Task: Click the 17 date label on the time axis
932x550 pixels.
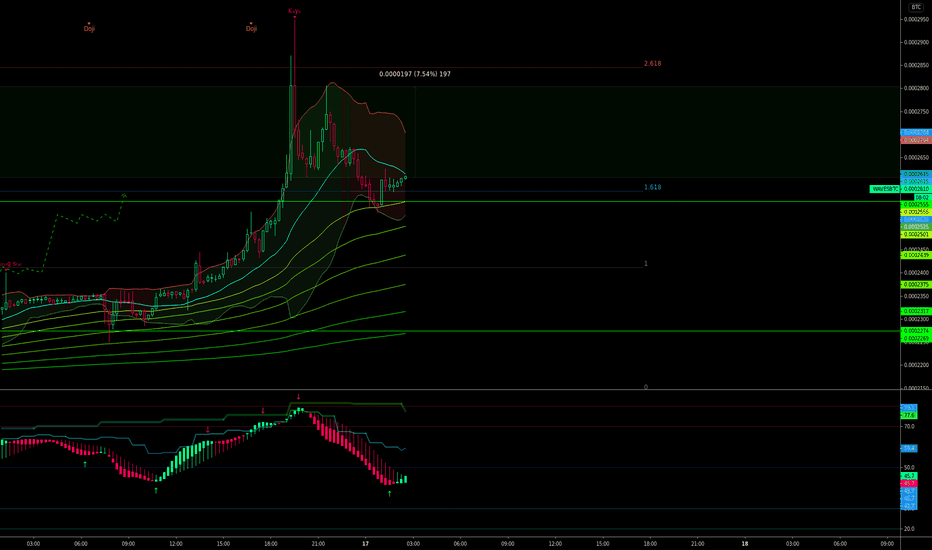Action: coord(366,543)
